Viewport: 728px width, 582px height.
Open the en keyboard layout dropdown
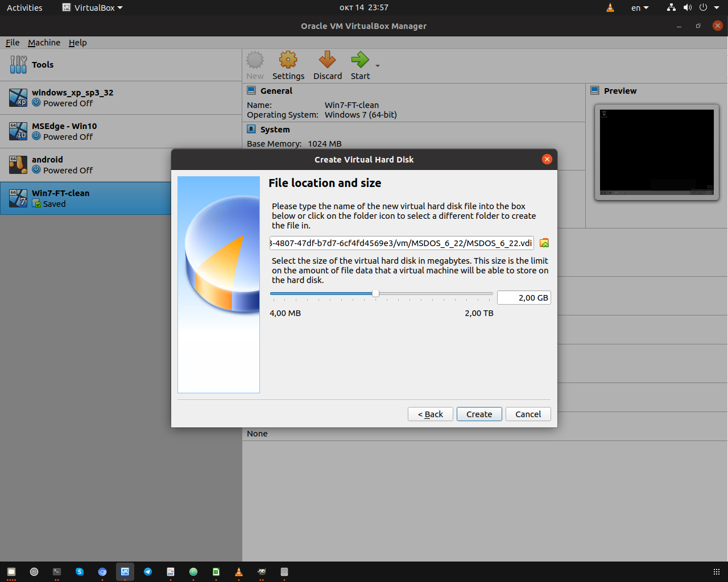pos(640,7)
